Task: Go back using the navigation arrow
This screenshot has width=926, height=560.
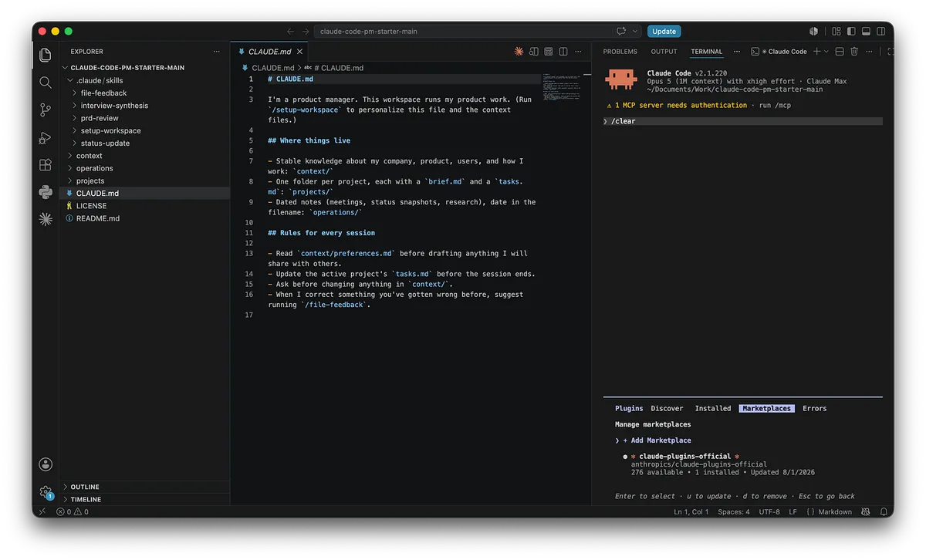Action: tap(291, 32)
